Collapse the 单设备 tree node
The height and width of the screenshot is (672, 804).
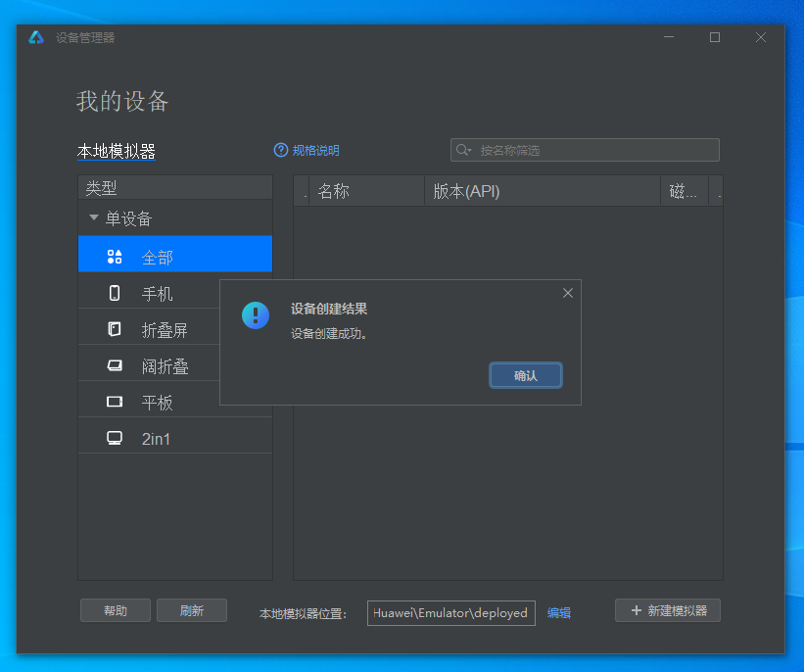pyautogui.click(x=94, y=218)
